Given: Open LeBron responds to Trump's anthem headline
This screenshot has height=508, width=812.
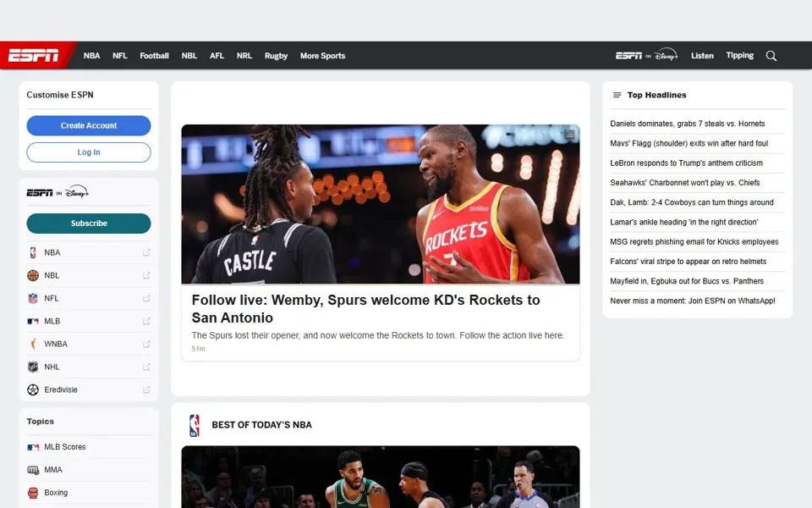Looking at the screenshot, I should (686, 163).
